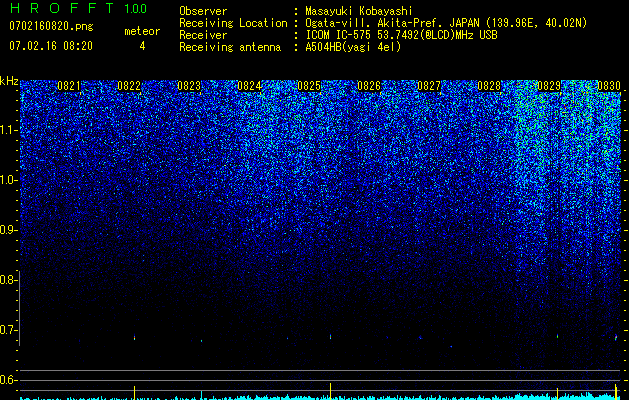Click the 'meteor' count label
This screenshot has height=400, width=629.
click(x=142, y=31)
